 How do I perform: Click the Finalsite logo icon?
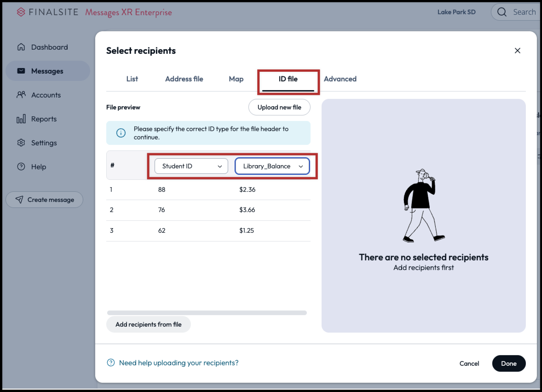pyautogui.click(x=21, y=12)
